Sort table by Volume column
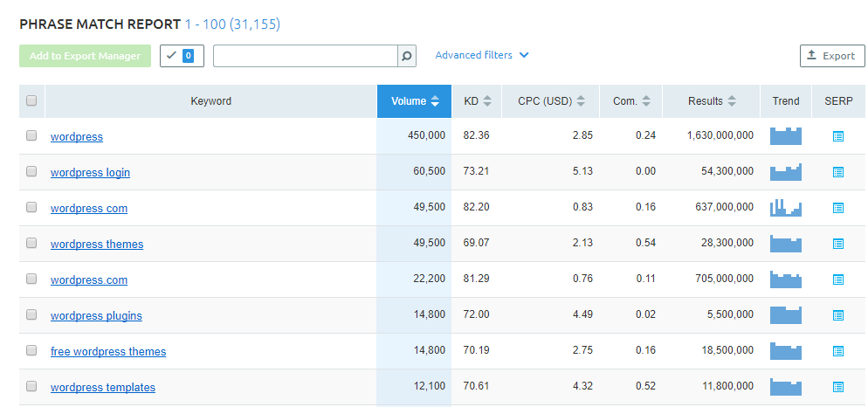868x407 pixels. 414,101
